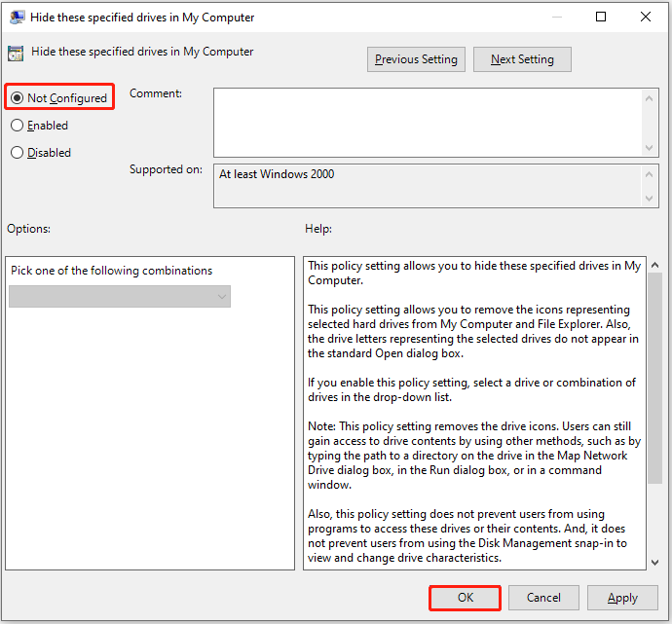Click the Help panel scrollbar thumb
This screenshot has width=672, height=624.
point(654,378)
